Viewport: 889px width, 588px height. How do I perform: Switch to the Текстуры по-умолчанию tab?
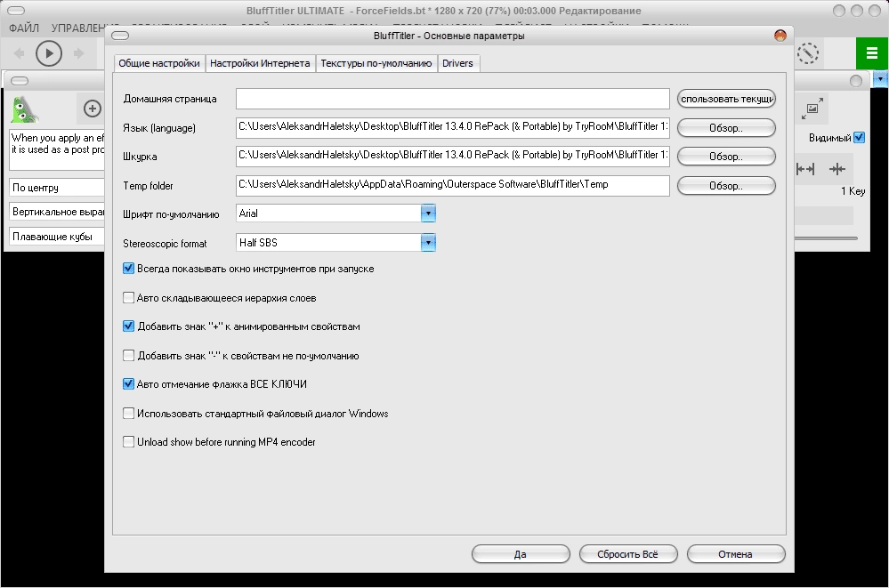point(376,63)
